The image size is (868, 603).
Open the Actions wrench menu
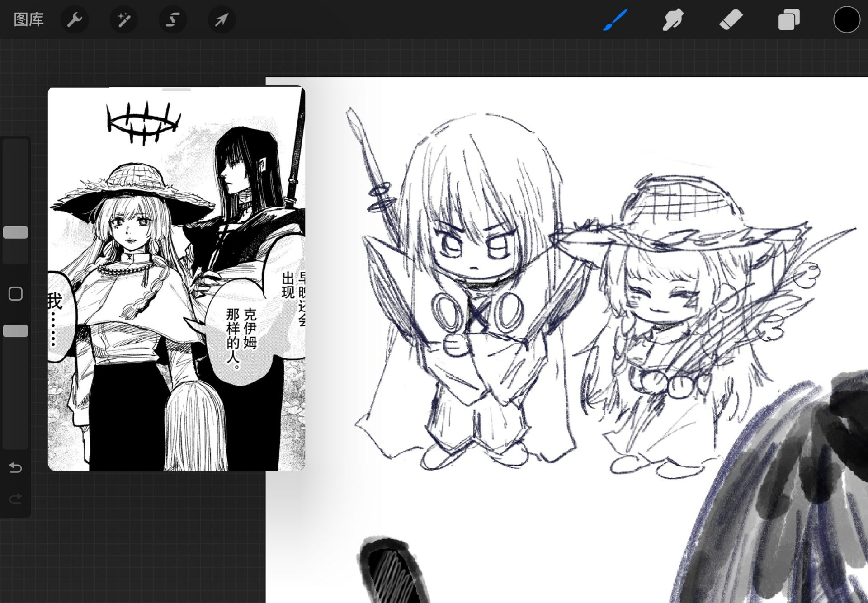click(x=74, y=19)
